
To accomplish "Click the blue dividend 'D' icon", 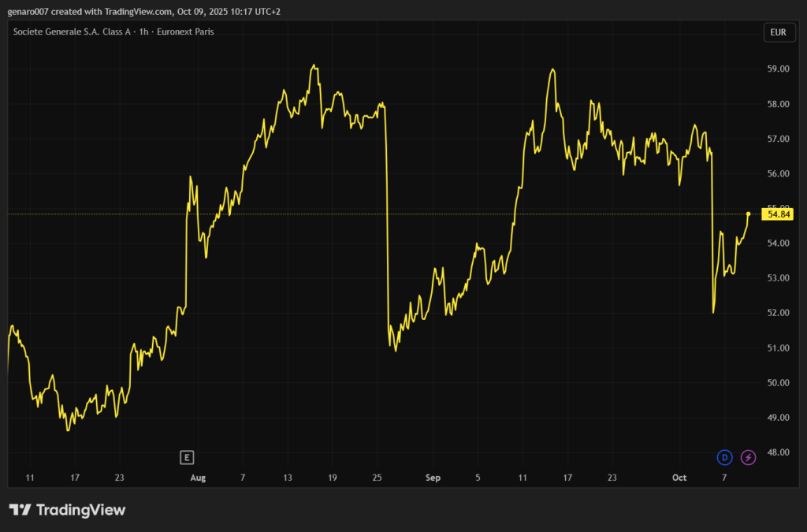I will pos(724,457).
